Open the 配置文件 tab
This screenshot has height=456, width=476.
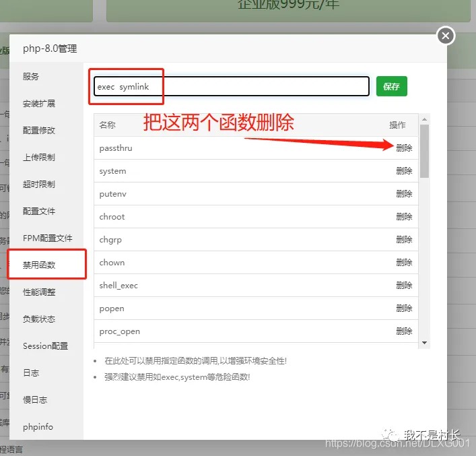point(39,211)
